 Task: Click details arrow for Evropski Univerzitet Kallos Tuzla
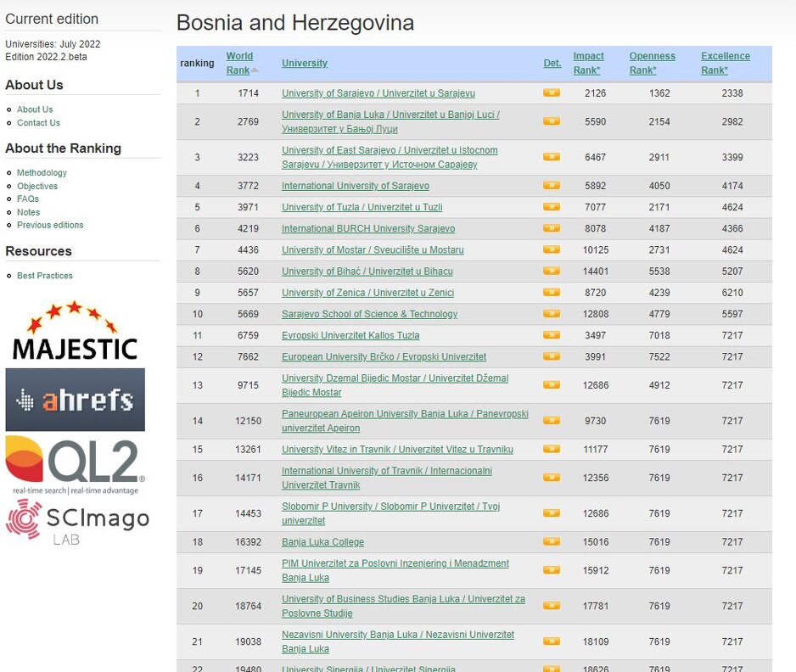point(551,335)
